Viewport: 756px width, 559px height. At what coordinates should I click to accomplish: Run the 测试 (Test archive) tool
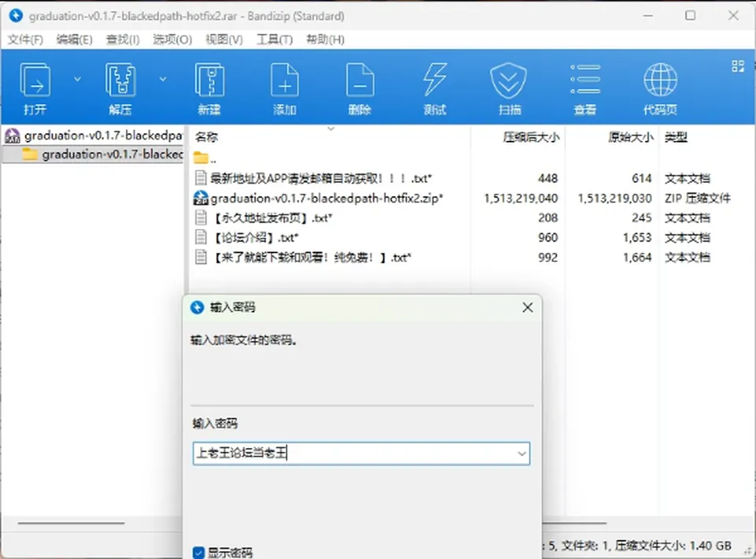435,87
